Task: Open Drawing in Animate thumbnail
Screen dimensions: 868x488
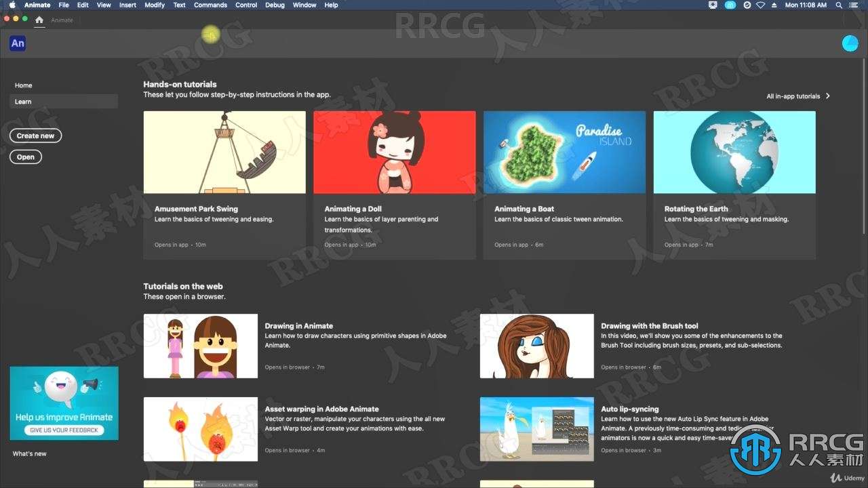Action: 201,346
